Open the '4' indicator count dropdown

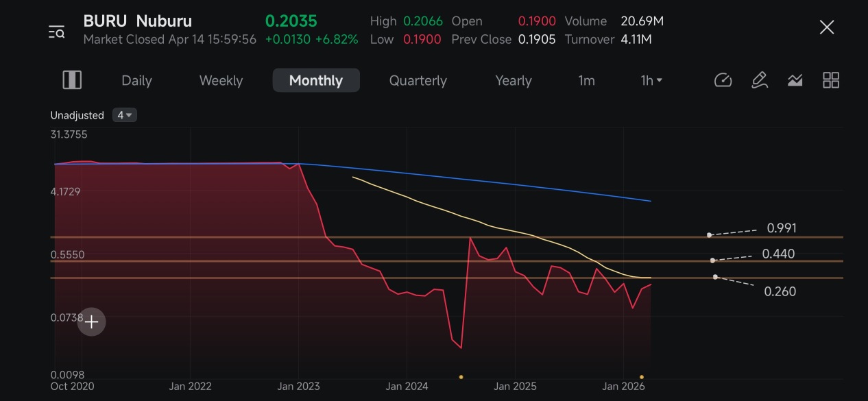125,115
